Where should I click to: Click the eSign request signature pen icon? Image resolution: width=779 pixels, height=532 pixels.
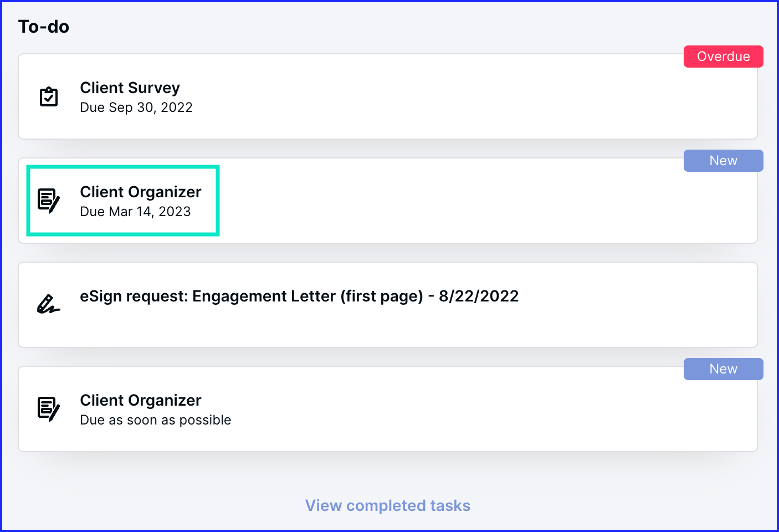click(48, 304)
